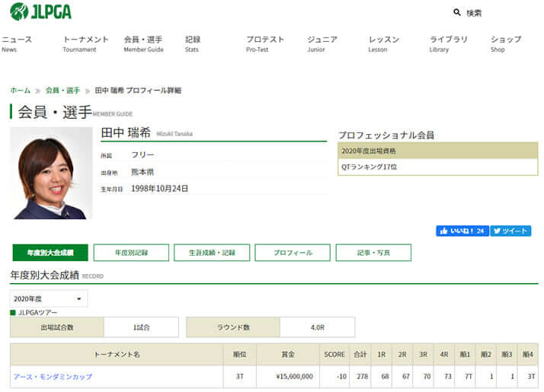
Task: Open the プロテスト Pro-Test menu
Action: (x=265, y=44)
